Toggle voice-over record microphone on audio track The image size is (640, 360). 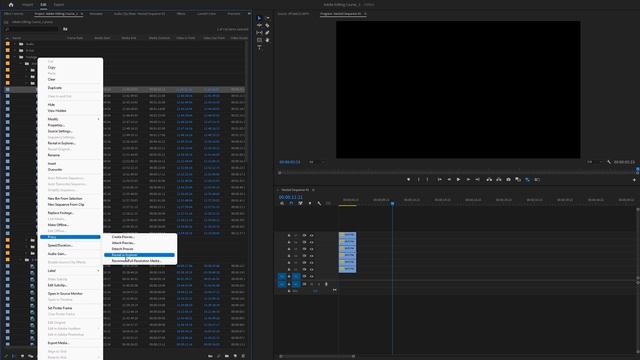(x=326, y=284)
